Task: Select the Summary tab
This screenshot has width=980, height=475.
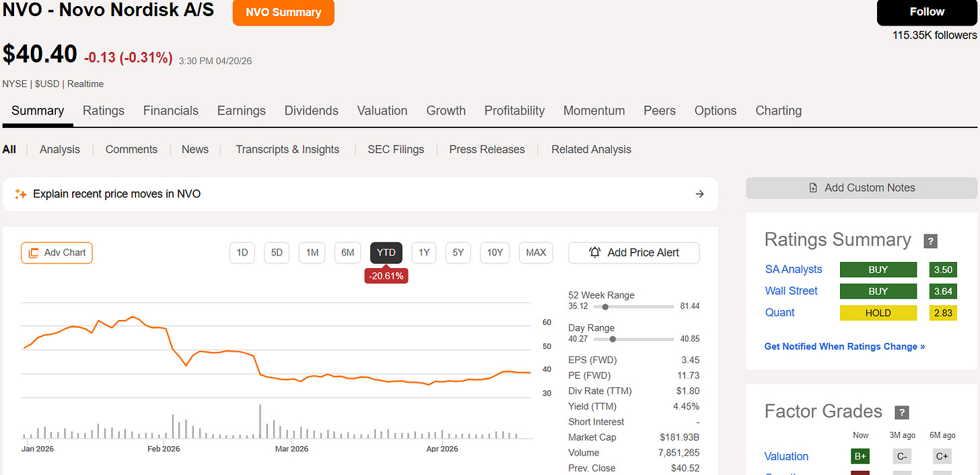Action: pyautogui.click(x=38, y=110)
